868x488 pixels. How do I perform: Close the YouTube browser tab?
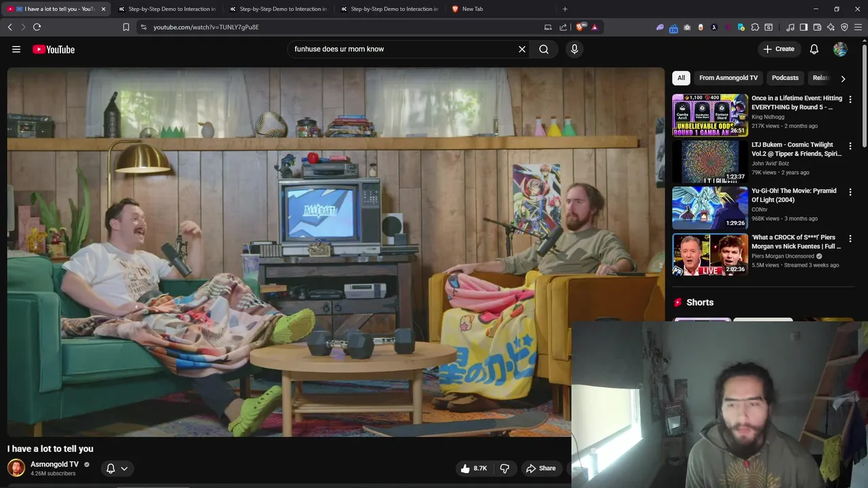(x=103, y=9)
